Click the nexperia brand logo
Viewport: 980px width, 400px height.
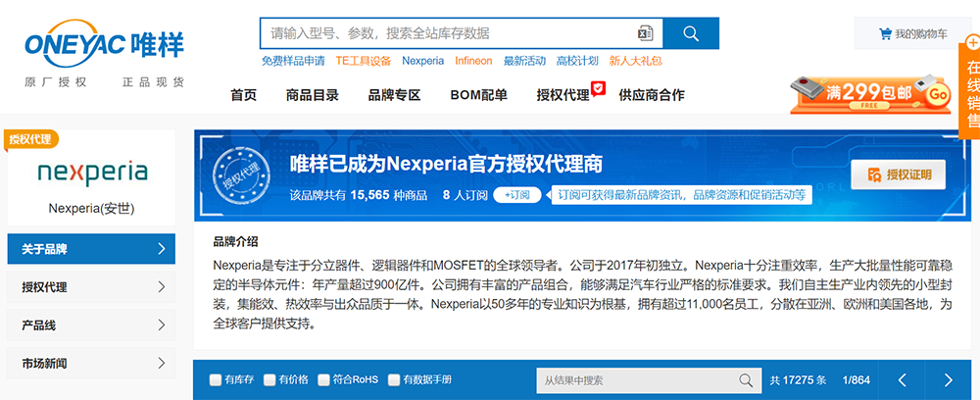[92, 173]
